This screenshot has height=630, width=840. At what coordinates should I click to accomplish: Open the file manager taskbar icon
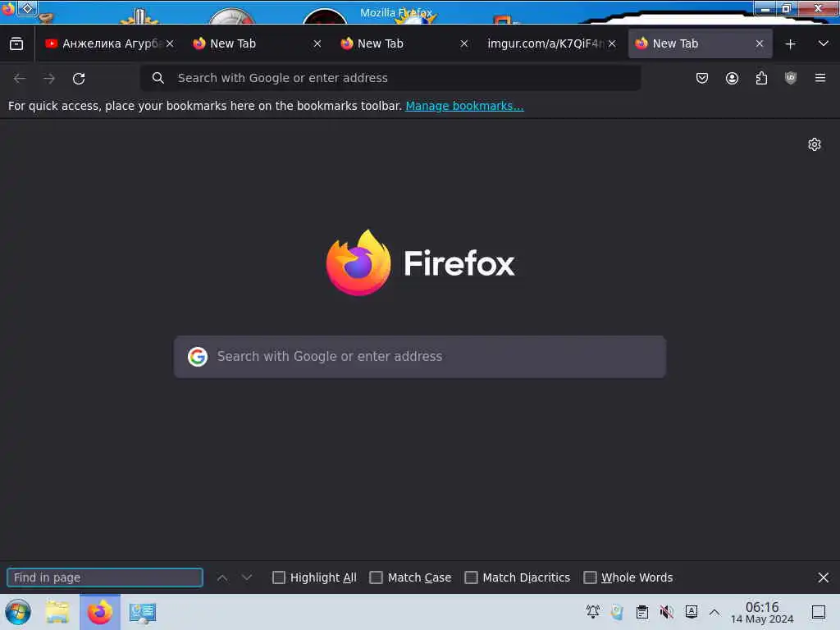57,612
